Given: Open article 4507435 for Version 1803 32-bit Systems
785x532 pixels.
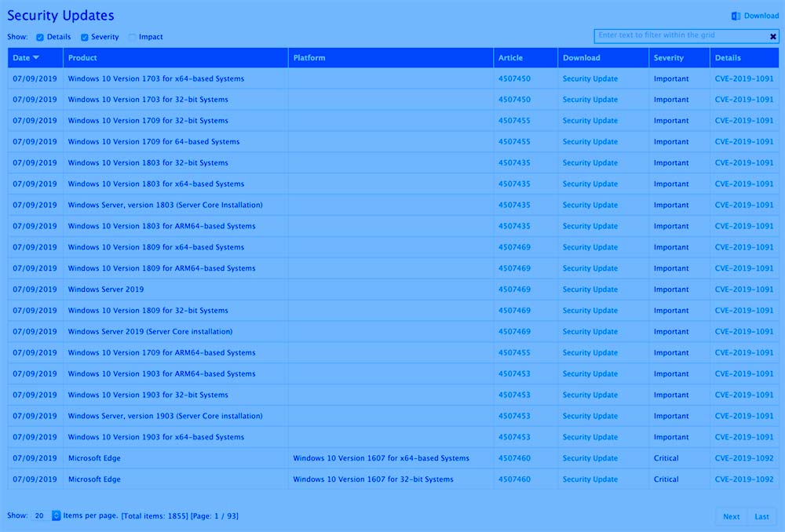Looking at the screenshot, I should [x=514, y=162].
